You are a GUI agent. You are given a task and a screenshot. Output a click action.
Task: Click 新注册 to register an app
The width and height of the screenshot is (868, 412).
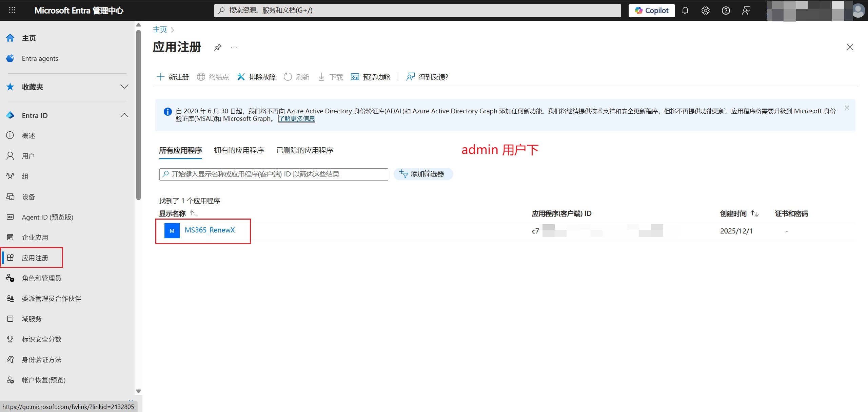coord(173,77)
